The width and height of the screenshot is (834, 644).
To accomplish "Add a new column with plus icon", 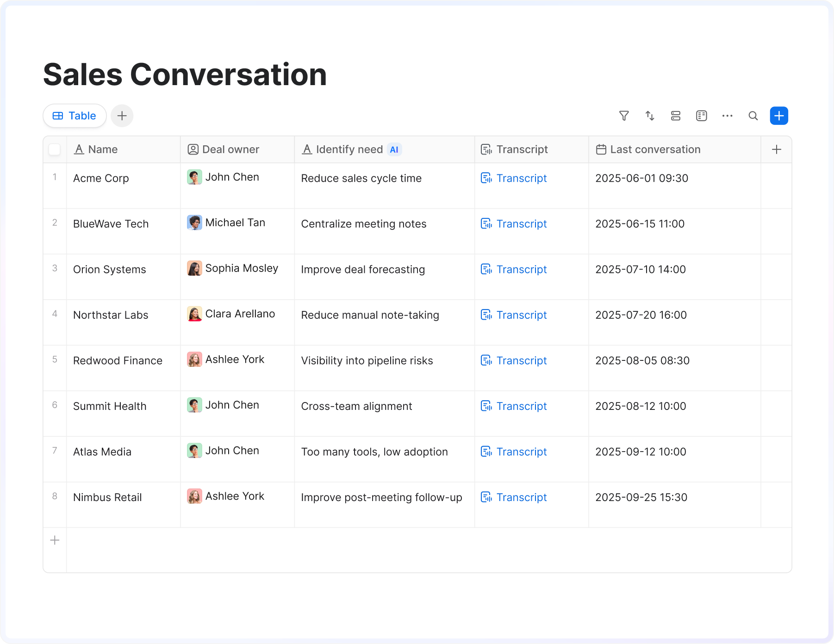I will coord(777,149).
